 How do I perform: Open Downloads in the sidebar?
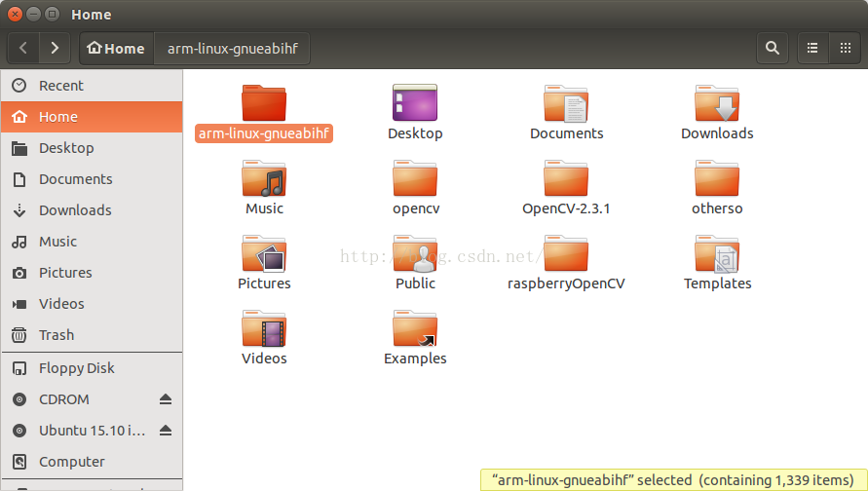click(92, 210)
